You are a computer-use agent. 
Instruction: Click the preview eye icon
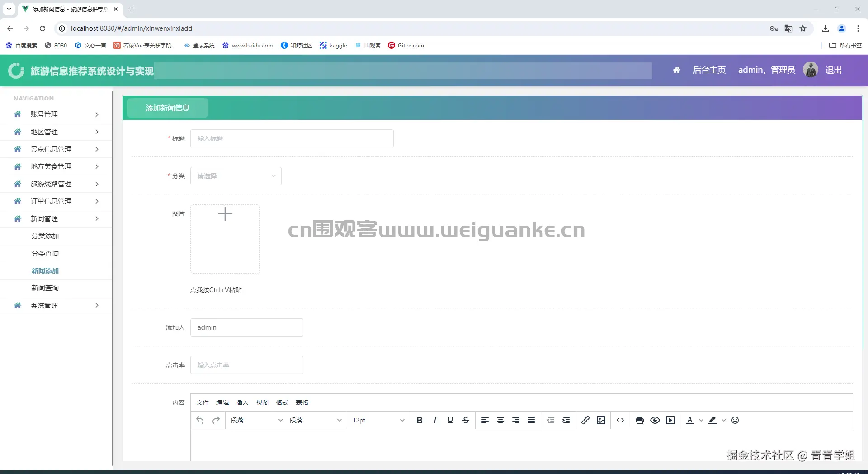pyautogui.click(x=655, y=420)
